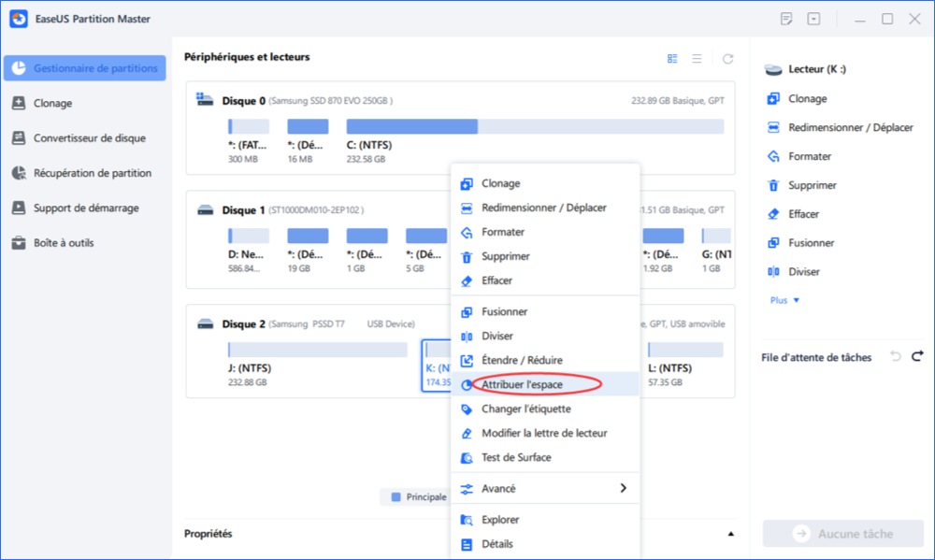
Task: Click Redimensionner / Déplacer in right panel
Action: point(850,128)
